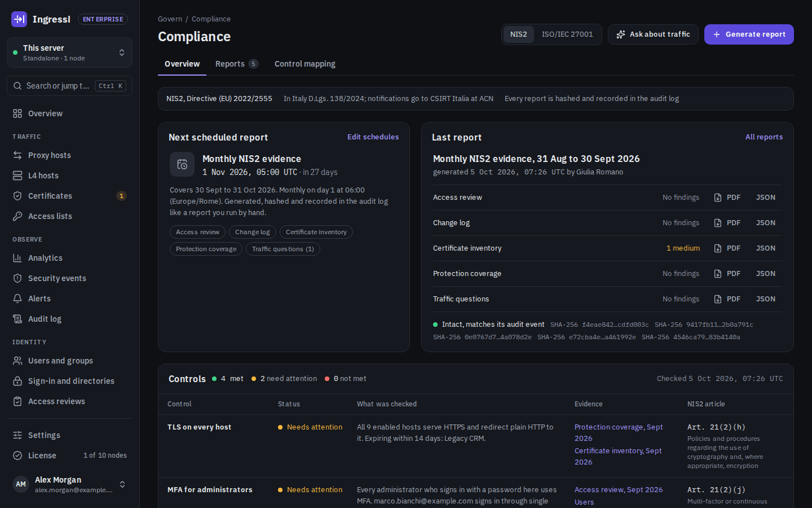The width and height of the screenshot is (812, 508).
Task: Open Alerts page
Action: tap(69, 299)
